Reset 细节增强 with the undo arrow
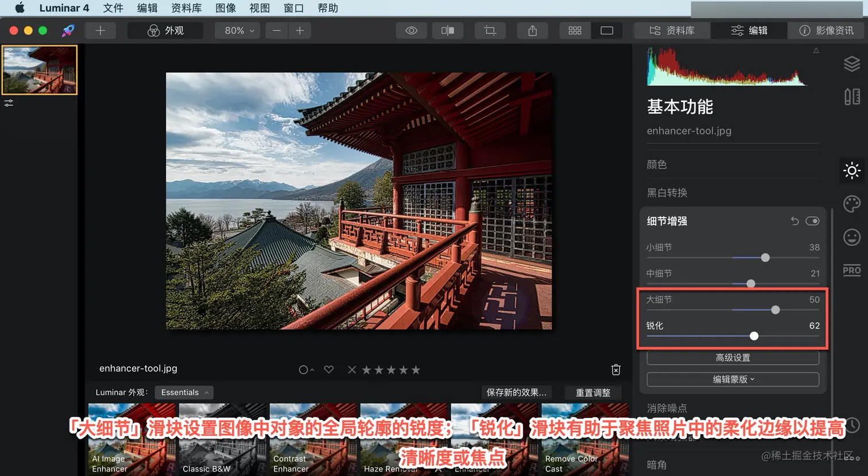Viewport: 868px width, 476px height. click(795, 221)
